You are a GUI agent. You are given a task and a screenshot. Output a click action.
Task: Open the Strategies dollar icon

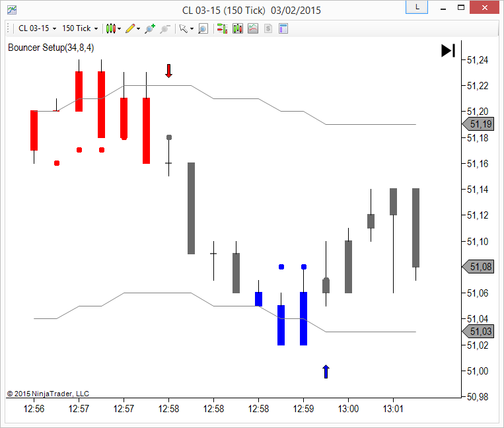click(268, 28)
